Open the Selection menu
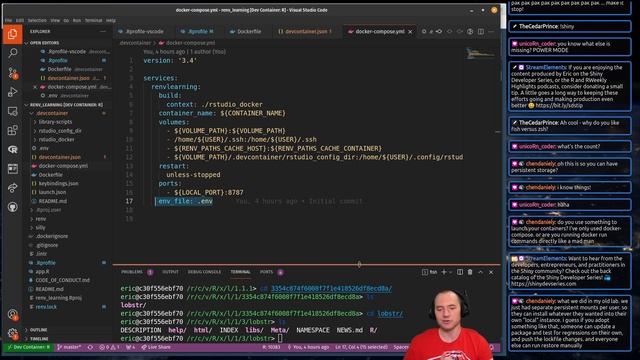 click(37, 20)
